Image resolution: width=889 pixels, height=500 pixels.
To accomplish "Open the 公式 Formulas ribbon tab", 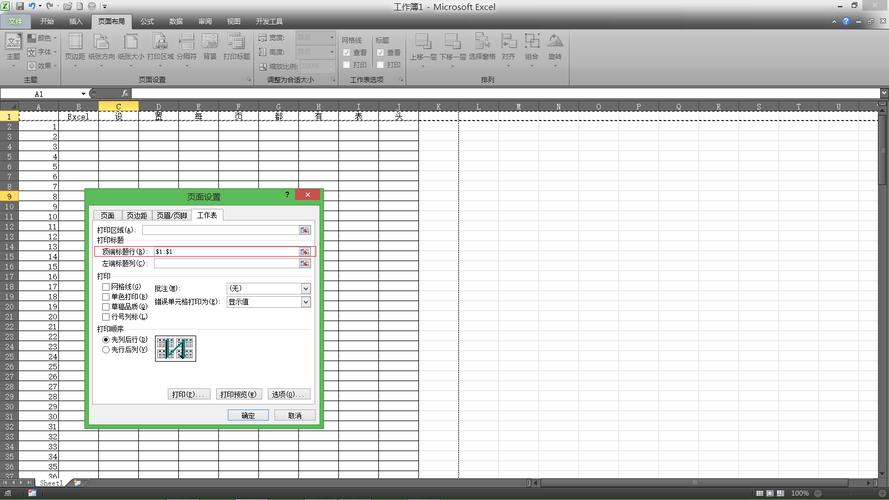I will (147, 21).
